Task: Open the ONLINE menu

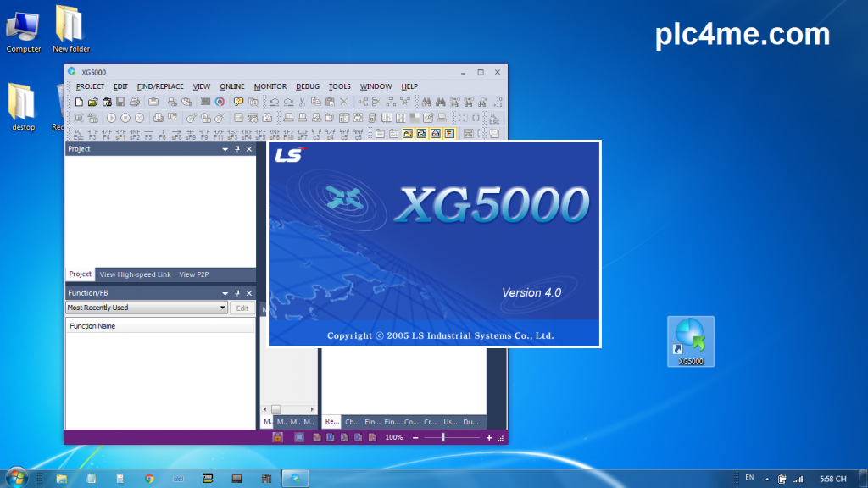Action: click(231, 86)
